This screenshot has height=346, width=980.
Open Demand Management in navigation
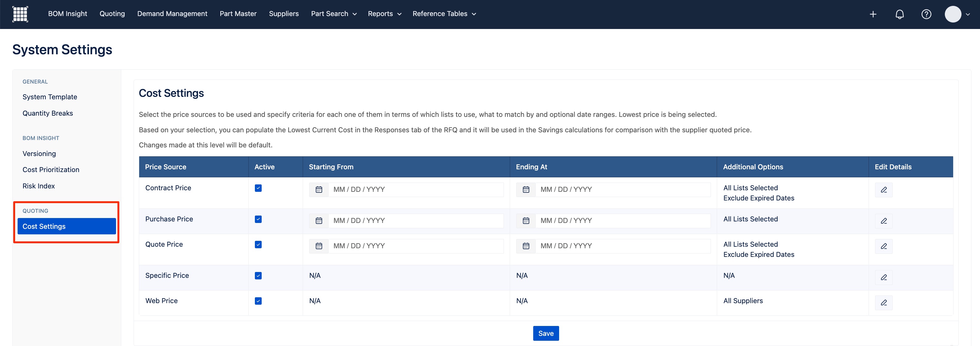click(172, 14)
